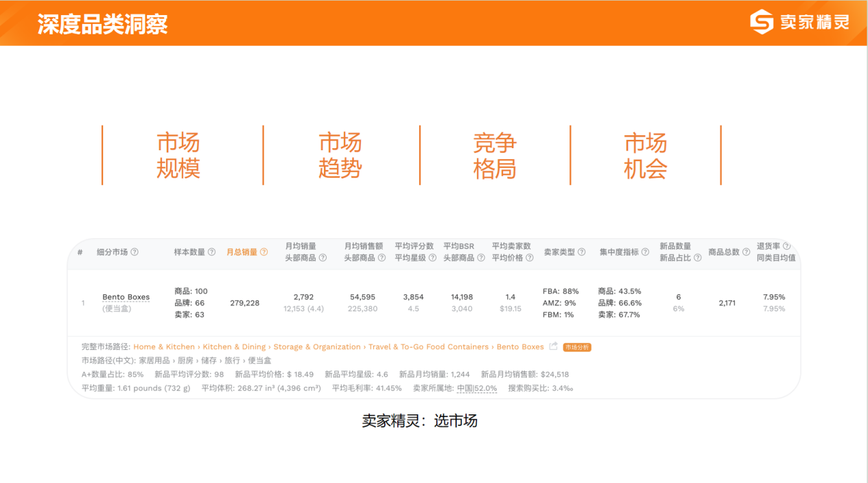The height and width of the screenshot is (483, 868).
Task: Open the help icon next to 样本数量
Action: (211, 252)
